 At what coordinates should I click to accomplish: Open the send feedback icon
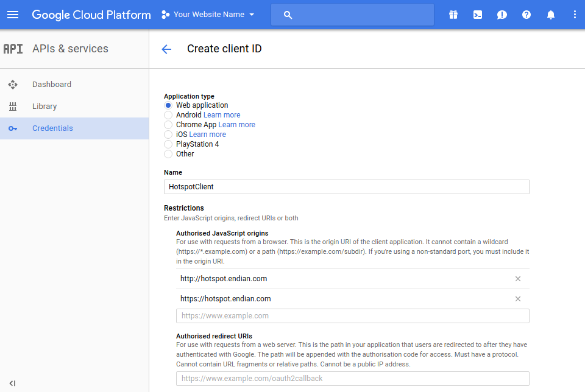click(x=502, y=15)
